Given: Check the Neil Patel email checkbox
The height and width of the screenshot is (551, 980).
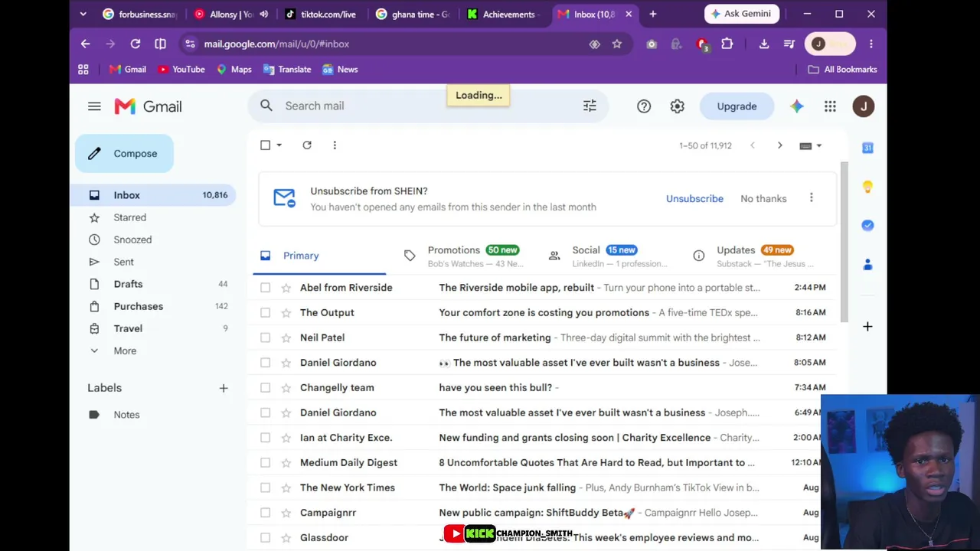Looking at the screenshot, I should click(265, 337).
